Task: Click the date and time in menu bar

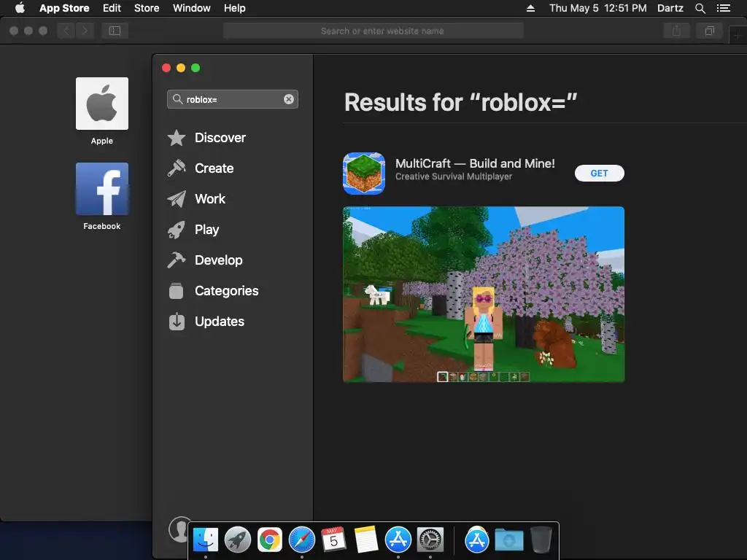Action: click(x=598, y=8)
